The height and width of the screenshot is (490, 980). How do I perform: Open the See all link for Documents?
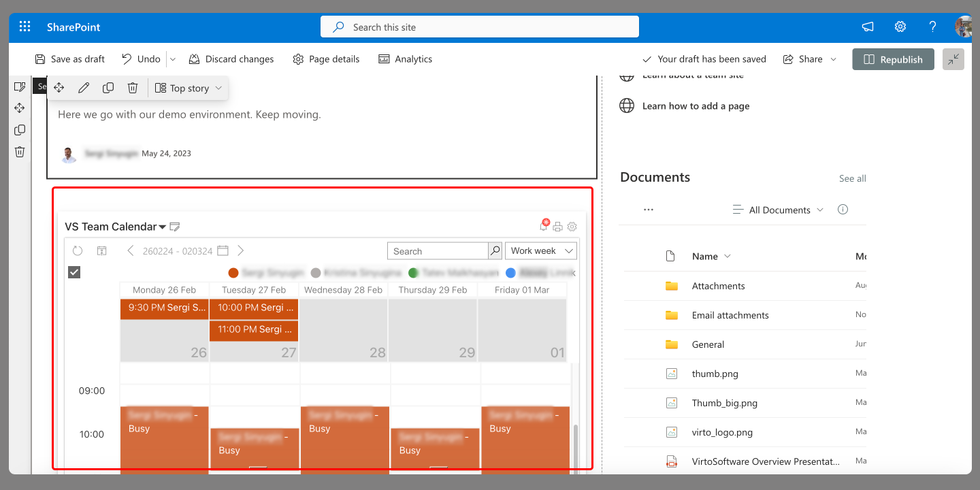point(852,178)
